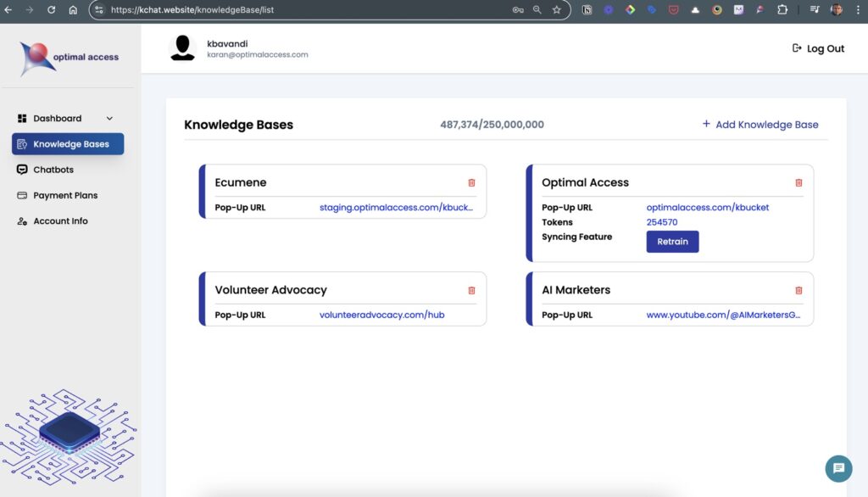The image size is (868, 497).
Task: Click the plus icon for adding knowledge base
Action: (x=706, y=124)
